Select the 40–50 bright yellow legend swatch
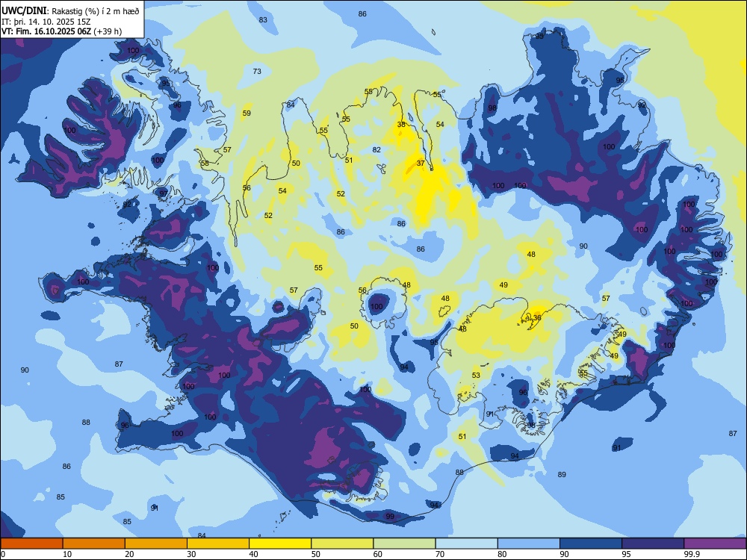Screen dimensions: 747x560 [280, 544]
